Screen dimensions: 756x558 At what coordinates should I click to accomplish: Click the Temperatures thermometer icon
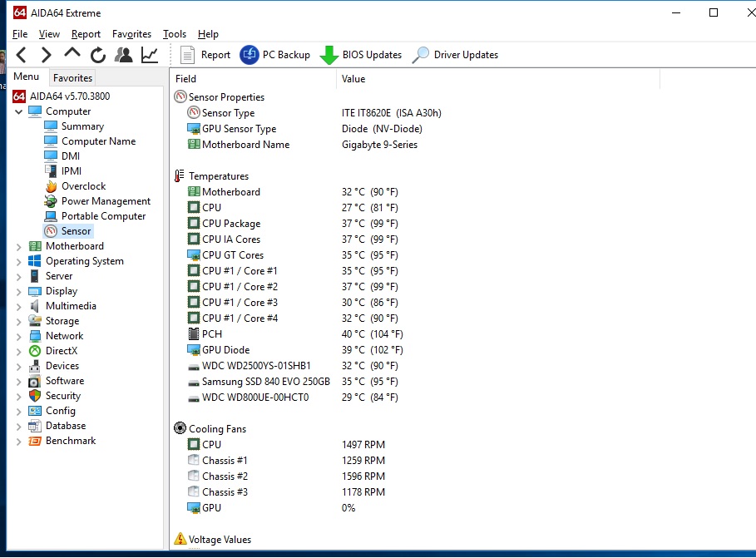[x=180, y=176]
